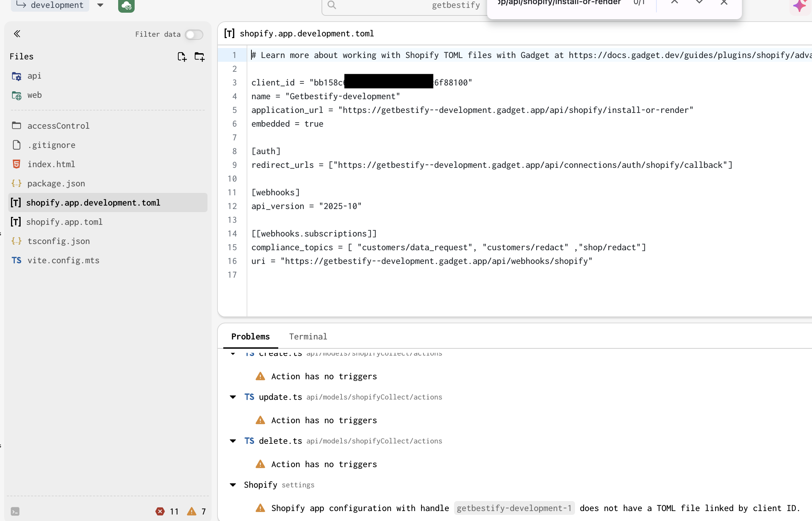Switch to the Terminal tab

(x=308, y=337)
